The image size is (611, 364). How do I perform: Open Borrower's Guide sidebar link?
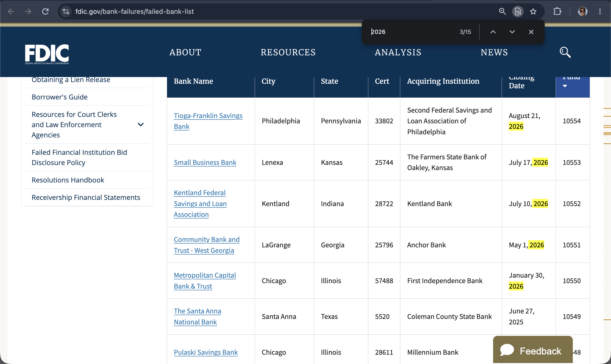[60, 97]
